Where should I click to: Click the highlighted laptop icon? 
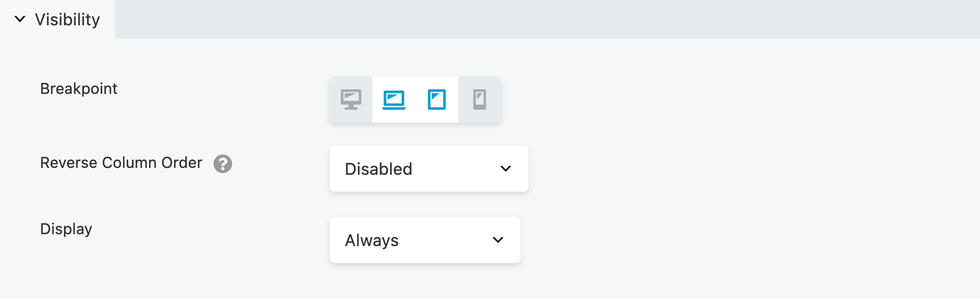(x=393, y=100)
